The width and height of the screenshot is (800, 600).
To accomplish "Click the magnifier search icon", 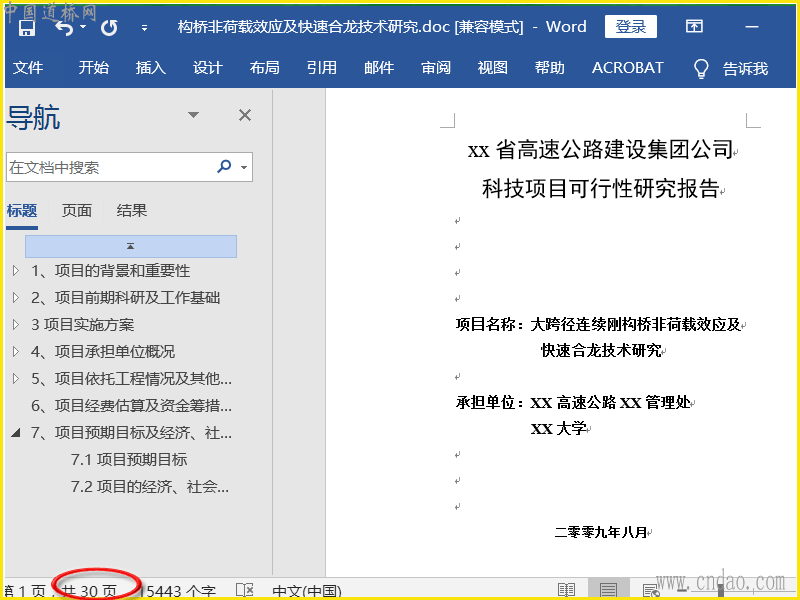I will [224, 166].
